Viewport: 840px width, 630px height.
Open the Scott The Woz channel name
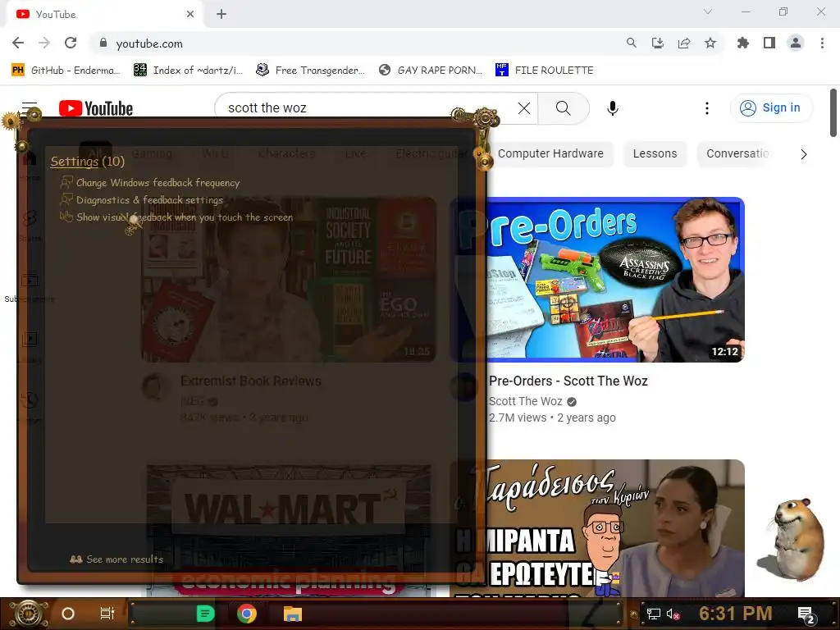tap(526, 401)
